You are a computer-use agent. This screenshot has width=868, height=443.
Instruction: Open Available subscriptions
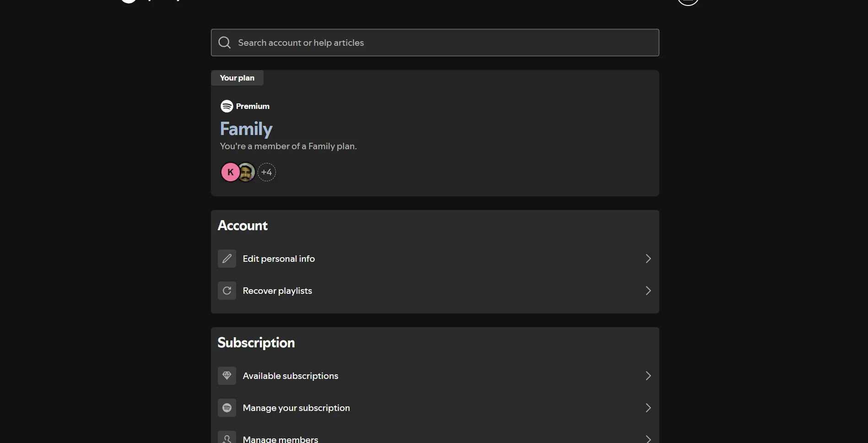click(435, 376)
